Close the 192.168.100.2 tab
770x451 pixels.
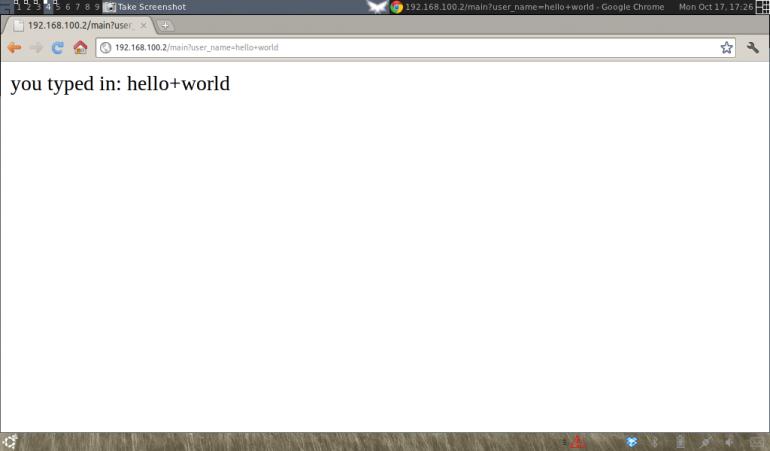click(x=143, y=26)
